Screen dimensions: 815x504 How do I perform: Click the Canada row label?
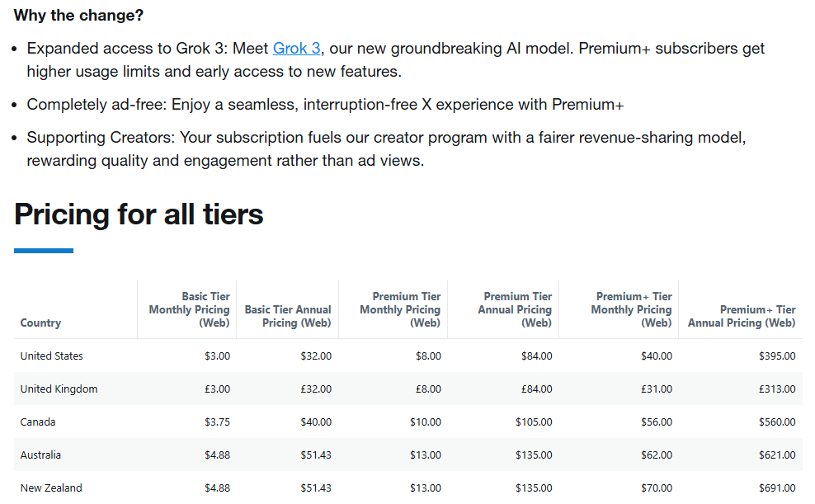point(38,422)
